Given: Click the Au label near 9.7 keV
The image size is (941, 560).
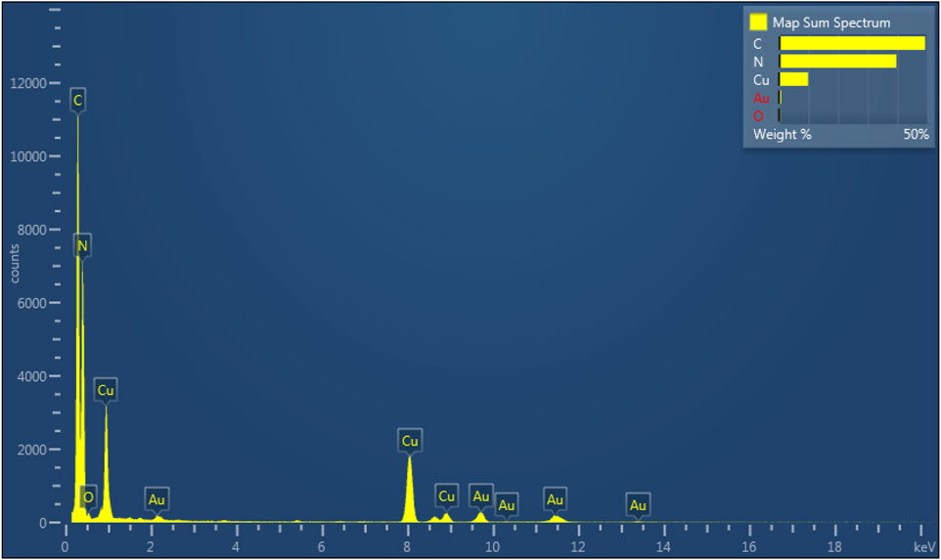Looking at the screenshot, I should (x=481, y=495).
